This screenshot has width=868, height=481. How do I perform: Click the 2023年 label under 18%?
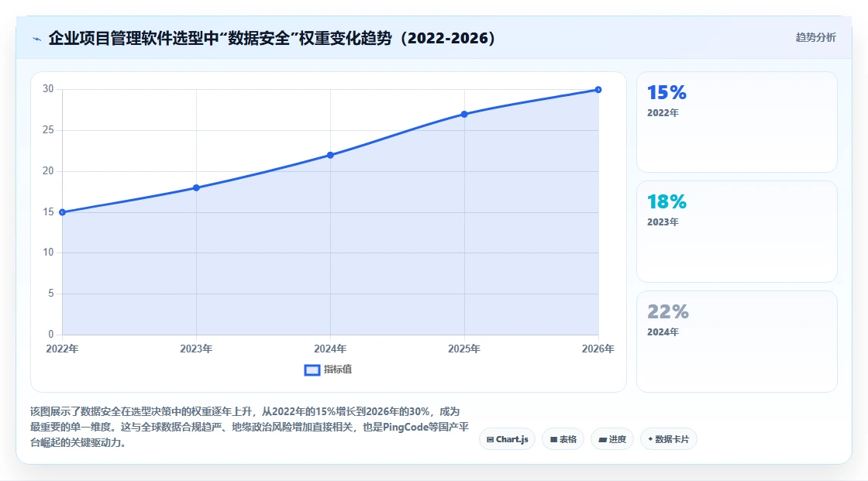point(663,222)
